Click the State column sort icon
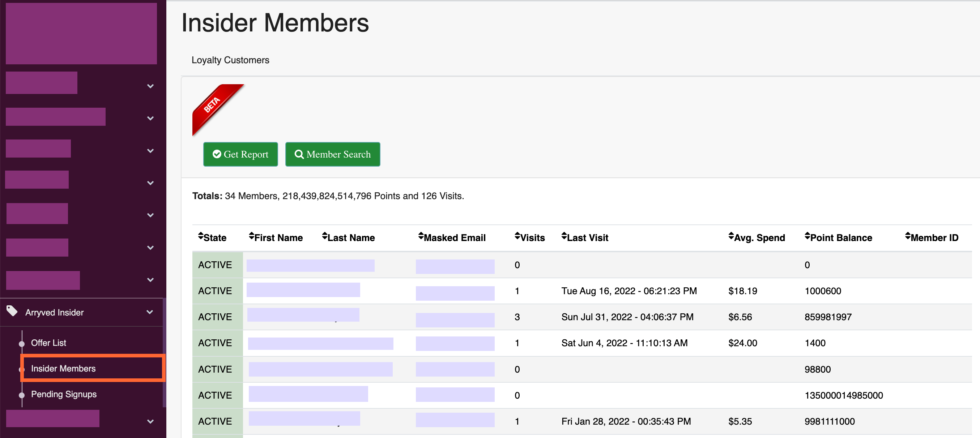Image resolution: width=980 pixels, height=438 pixels. [200, 236]
